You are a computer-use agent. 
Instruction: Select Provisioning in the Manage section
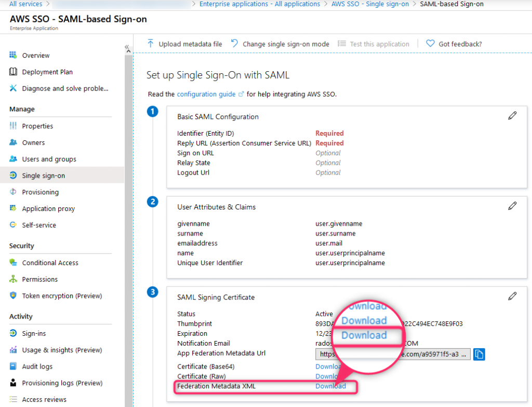click(x=41, y=192)
